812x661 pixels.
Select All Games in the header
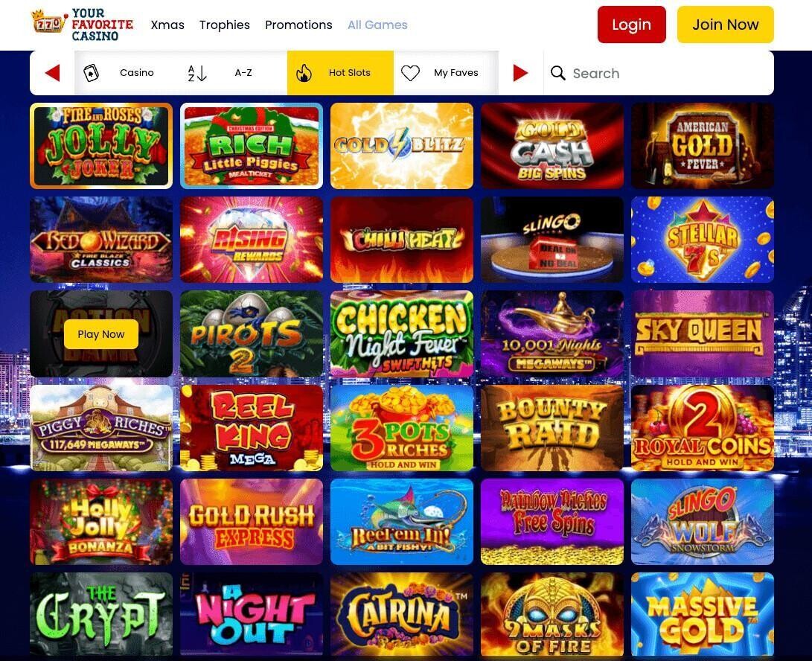point(377,25)
